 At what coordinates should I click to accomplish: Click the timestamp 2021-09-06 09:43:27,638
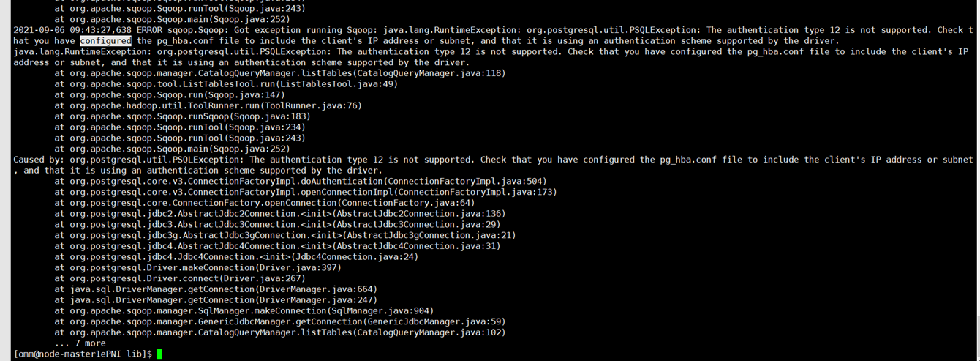pos(72,30)
